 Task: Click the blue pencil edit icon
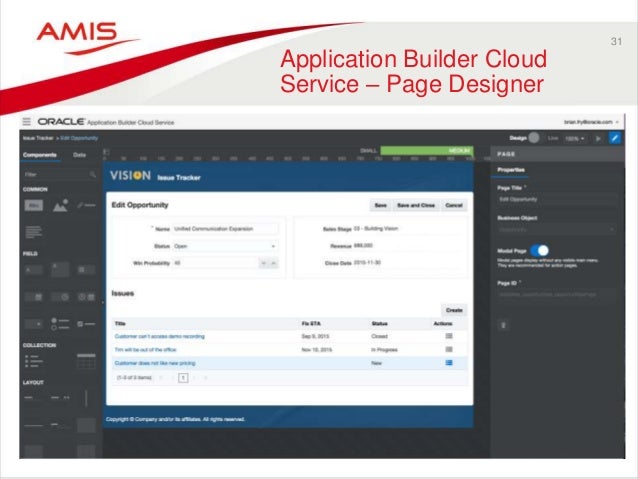[615, 138]
